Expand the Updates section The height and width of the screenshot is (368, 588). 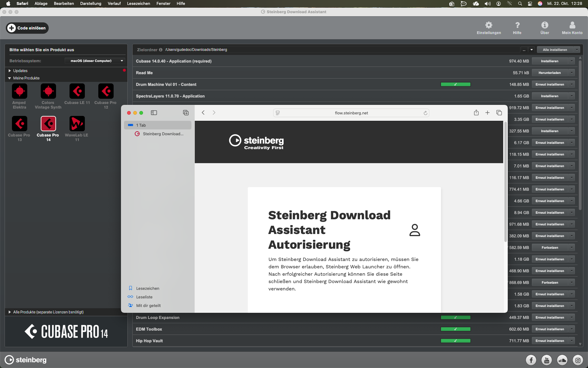[9, 71]
